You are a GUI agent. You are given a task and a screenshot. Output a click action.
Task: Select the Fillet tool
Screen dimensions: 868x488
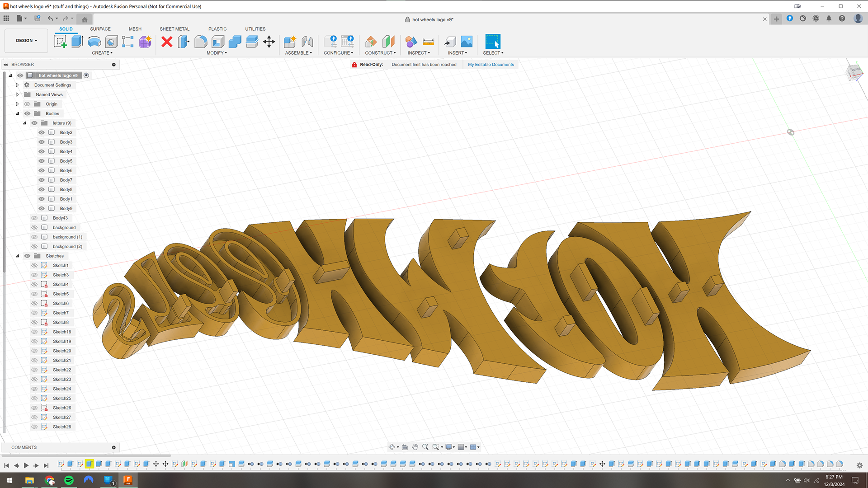(x=201, y=42)
